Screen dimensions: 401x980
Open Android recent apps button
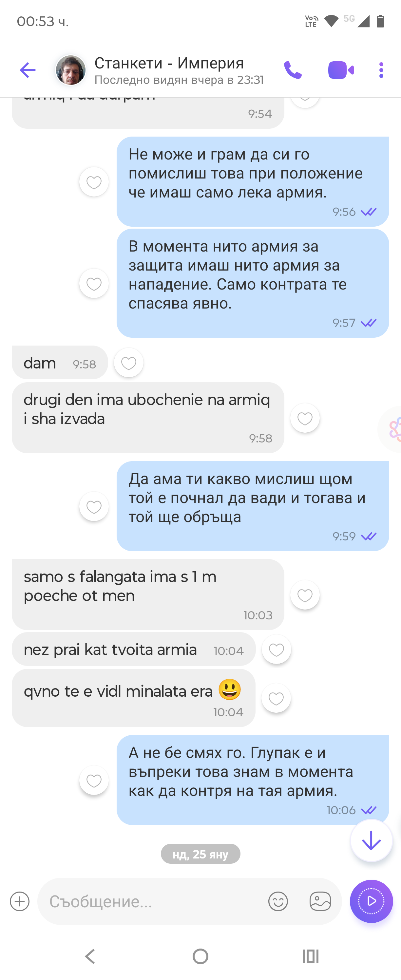pos(311,956)
